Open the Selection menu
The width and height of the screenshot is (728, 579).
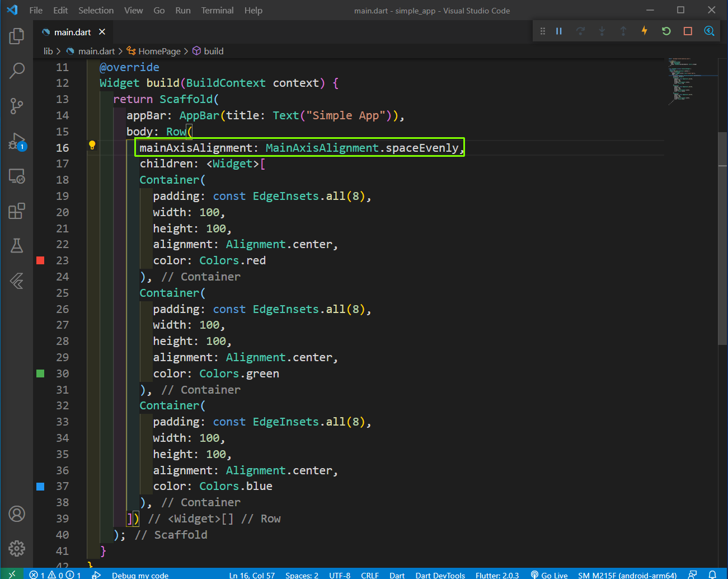click(x=96, y=10)
